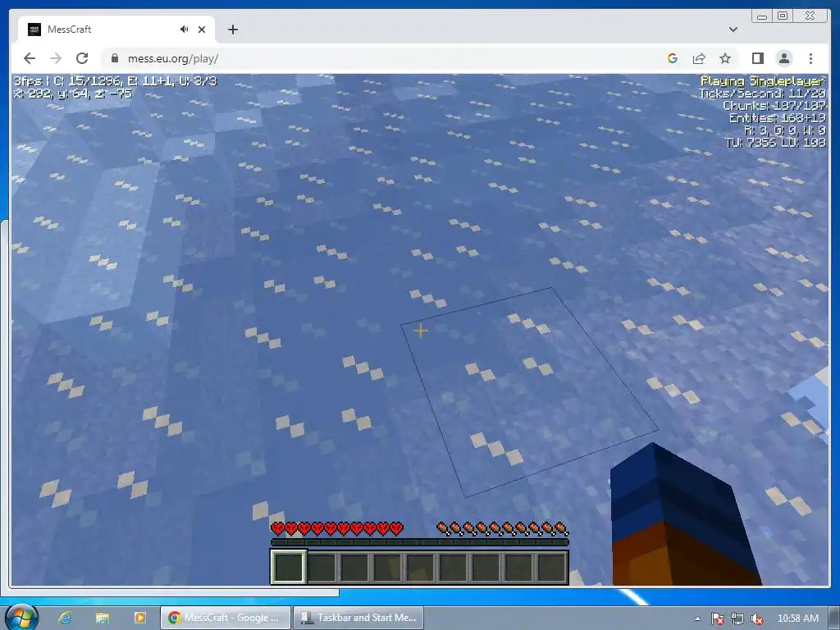Go back to the previous page

pos(30,58)
